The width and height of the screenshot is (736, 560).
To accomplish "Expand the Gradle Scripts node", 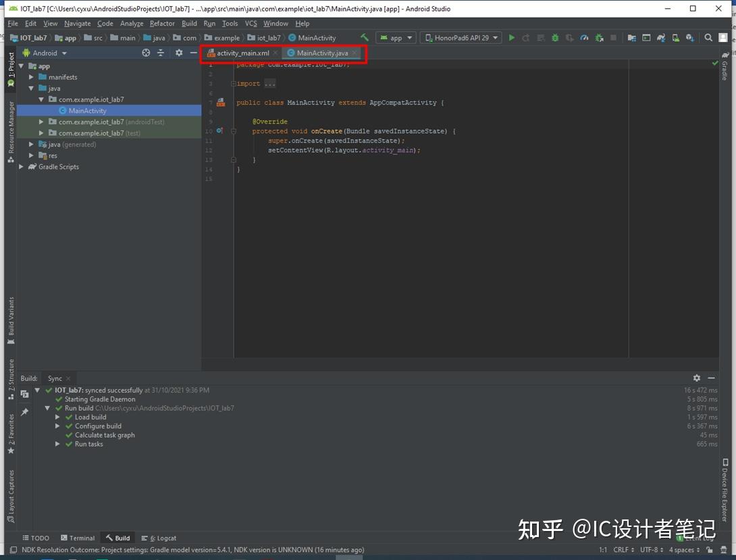I will 21,167.
